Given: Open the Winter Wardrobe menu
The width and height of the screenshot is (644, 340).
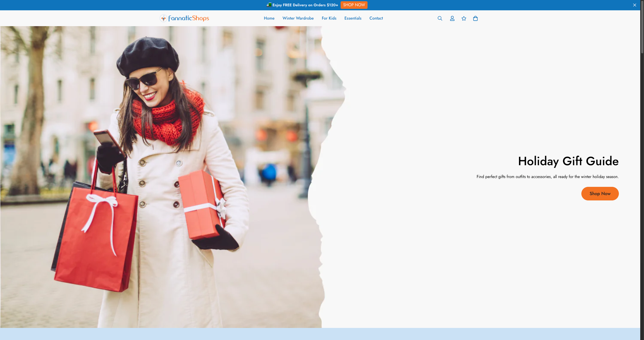Looking at the screenshot, I should (298, 18).
